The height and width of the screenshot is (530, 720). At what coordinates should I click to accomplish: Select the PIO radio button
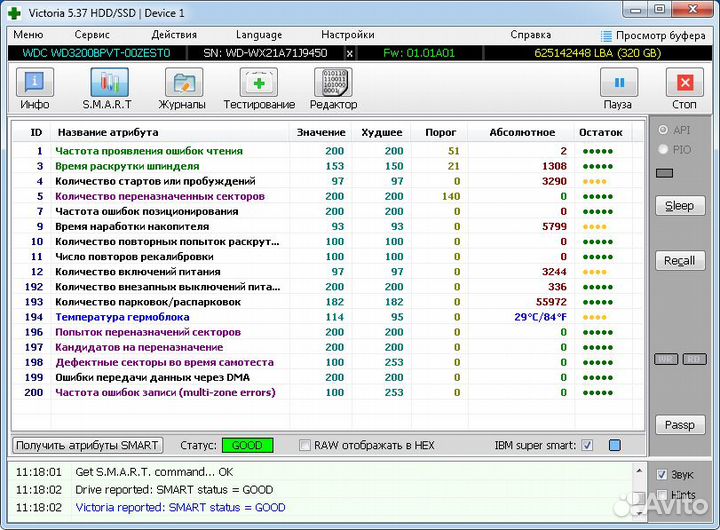click(662, 149)
